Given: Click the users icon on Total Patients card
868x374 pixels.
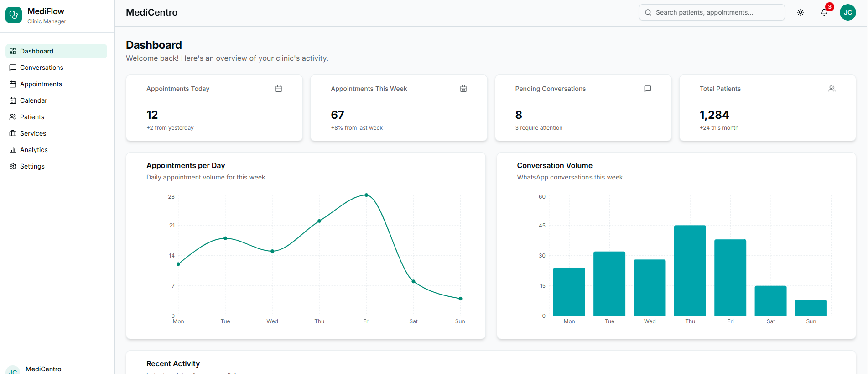Looking at the screenshot, I should pyautogui.click(x=832, y=89).
